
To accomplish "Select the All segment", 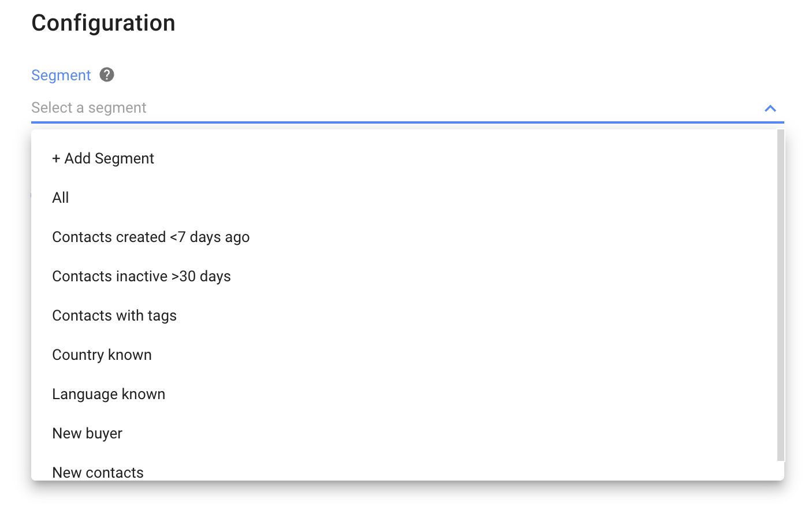I will coord(61,198).
